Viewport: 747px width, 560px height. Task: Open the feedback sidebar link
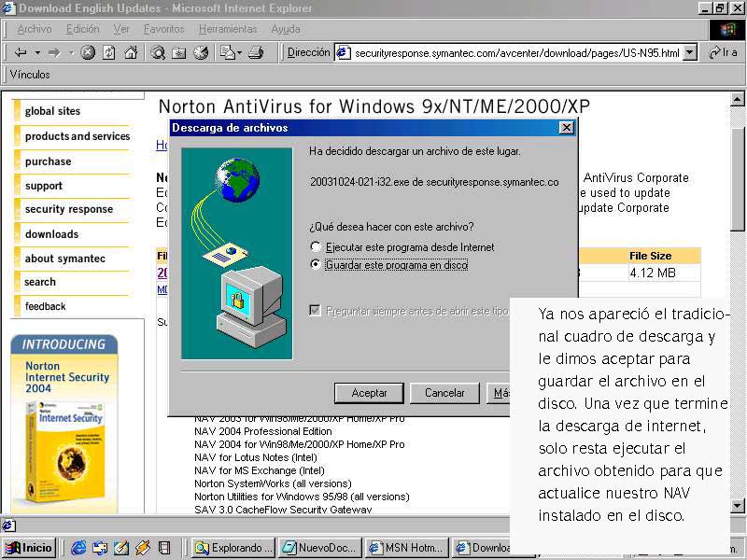pyautogui.click(x=45, y=306)
